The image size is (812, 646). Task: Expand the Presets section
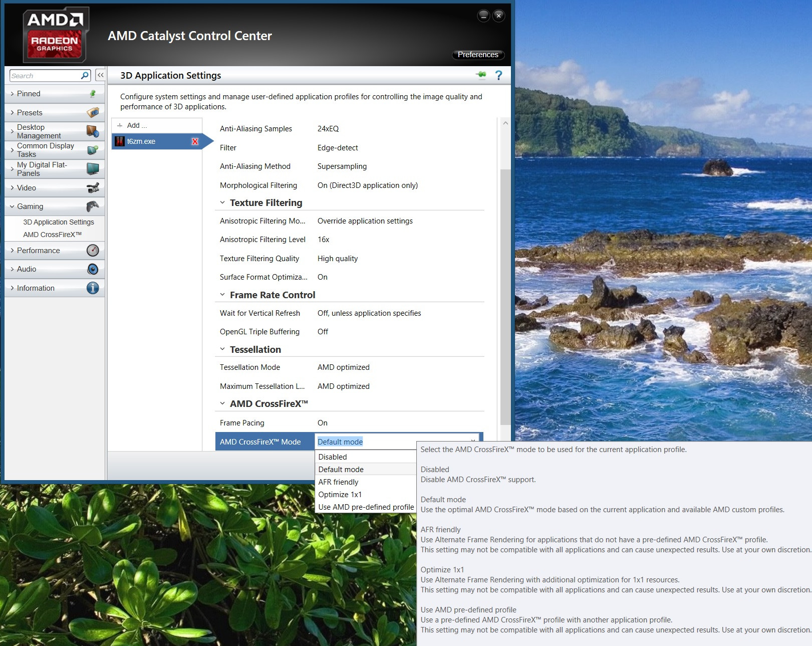coord(12,112)
